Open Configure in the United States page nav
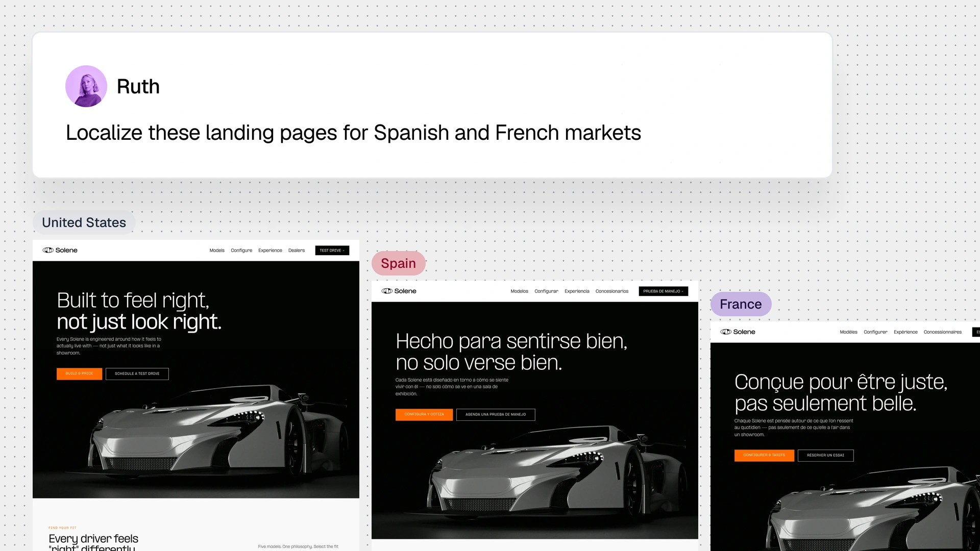 click(241, 251)
